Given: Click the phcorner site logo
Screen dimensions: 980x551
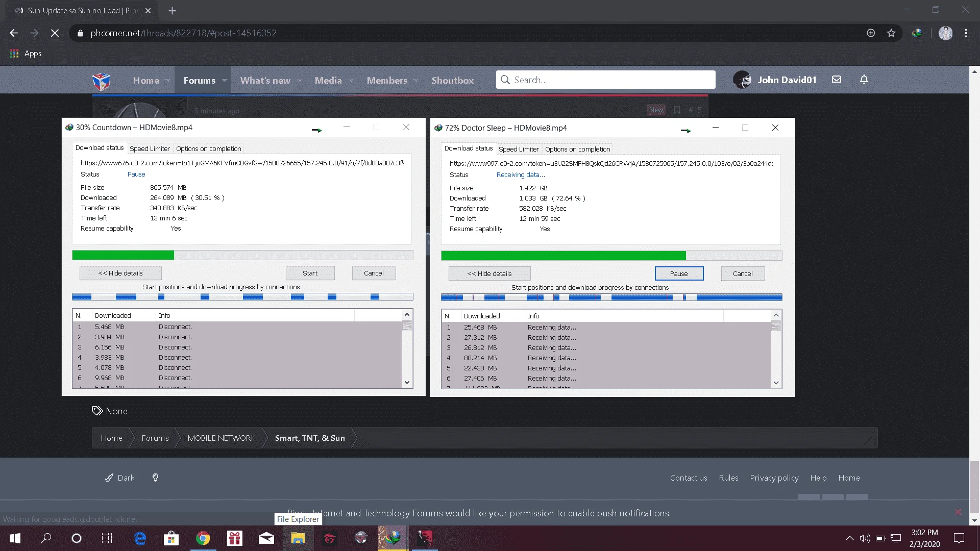Looking at the screenshot, I should [x=101, y=81].
